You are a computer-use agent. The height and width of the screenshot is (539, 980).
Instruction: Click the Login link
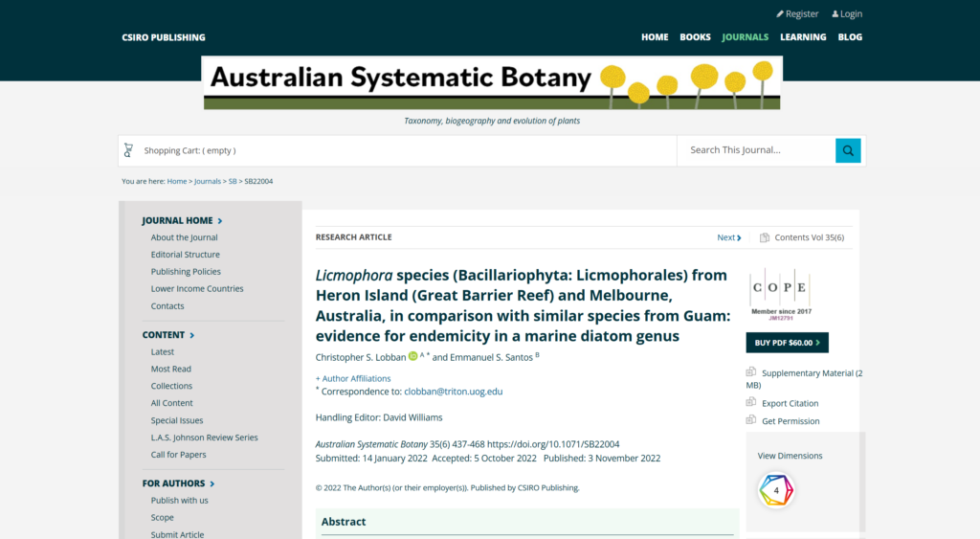point(851,13)
